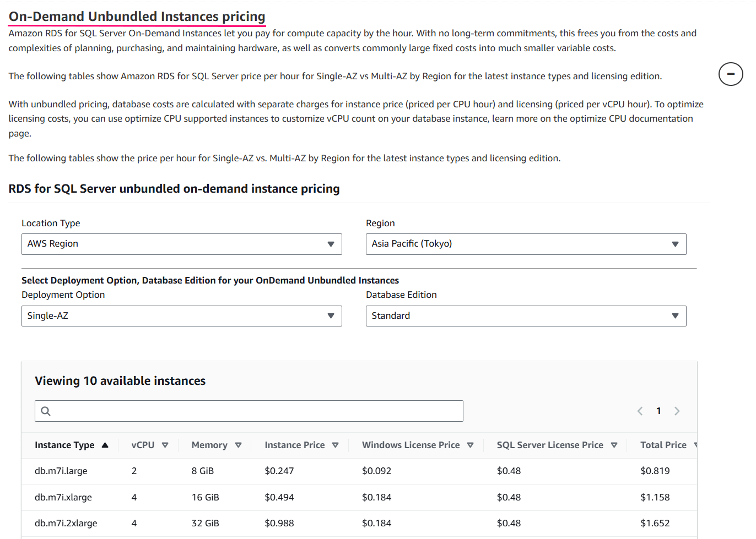The width and height of the screenshot is (756, 539).
Task: Click the previous page chevron icon
Action: pyautogui.click(x=640, y=411)
